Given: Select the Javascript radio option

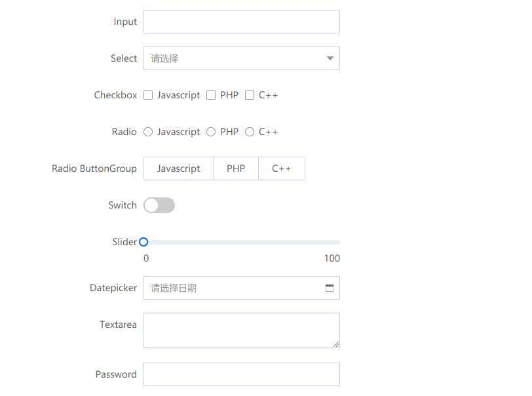Looking at the screenshot, I should click(x=148, y=132).
